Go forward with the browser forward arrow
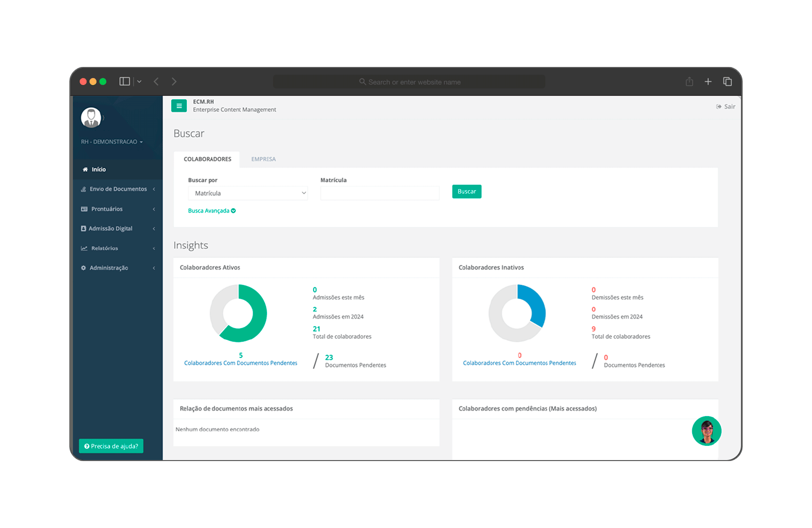 pos(174,82)
